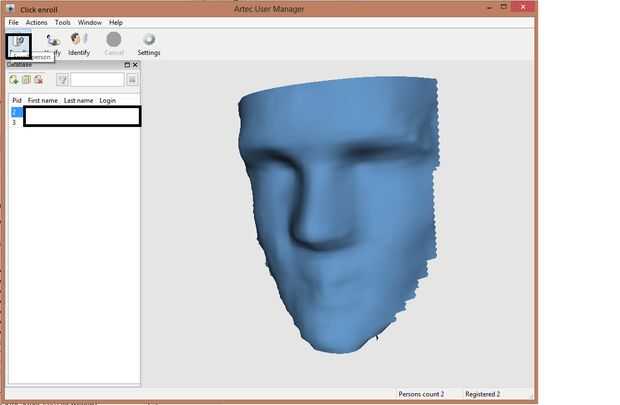Open the Tools menu
Image resolution: width=620 pixels, height=405 pixels.
(62, 23)
